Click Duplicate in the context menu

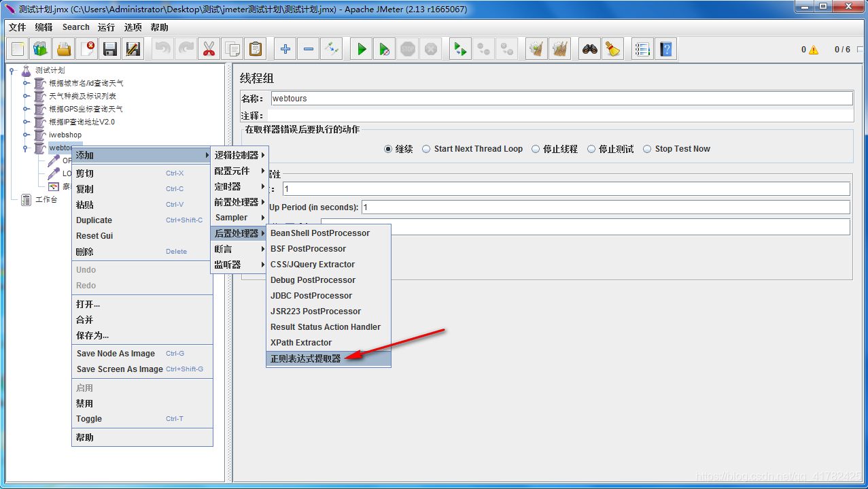click(x=142, y=220)
